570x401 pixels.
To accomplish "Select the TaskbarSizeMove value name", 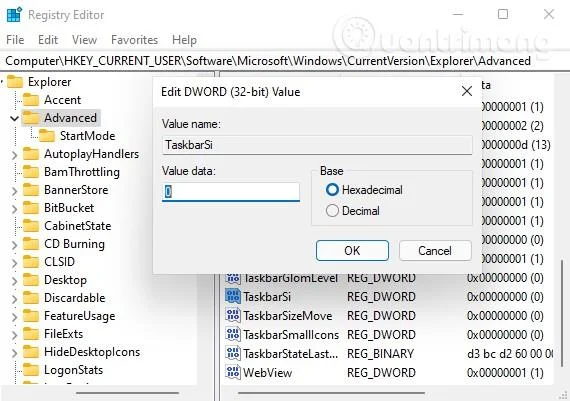I will (288, 316).
